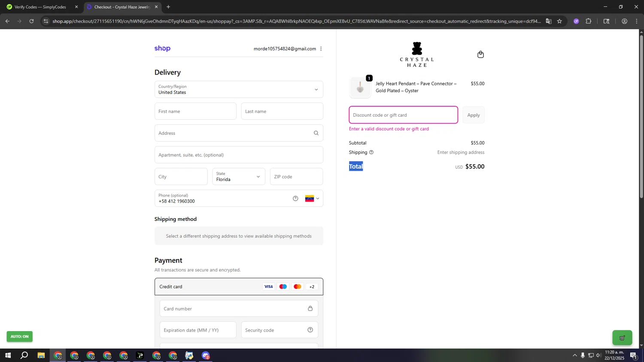This screenshot has height=362, width=644.
Task: Click the Expiration date field
Action: [198, 330]
